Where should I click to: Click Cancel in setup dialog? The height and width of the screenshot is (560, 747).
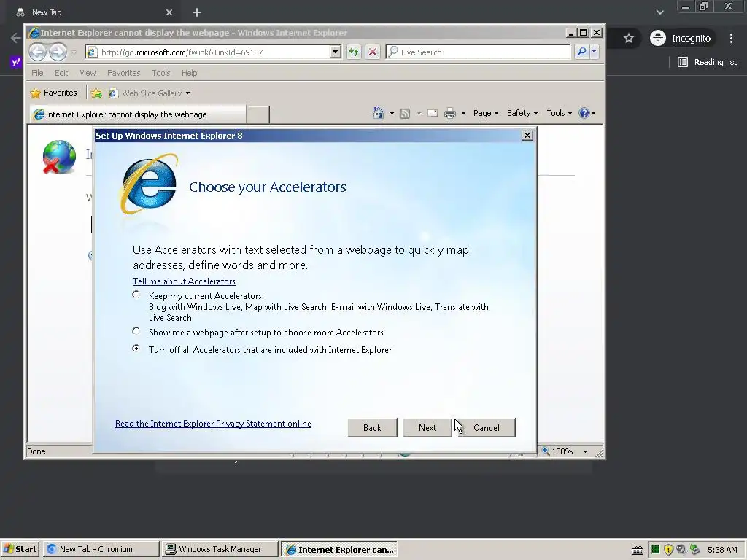pos(487,427)
